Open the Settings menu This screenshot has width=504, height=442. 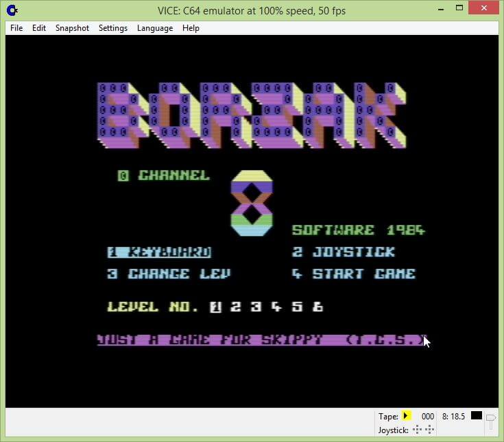pos(113,28)
